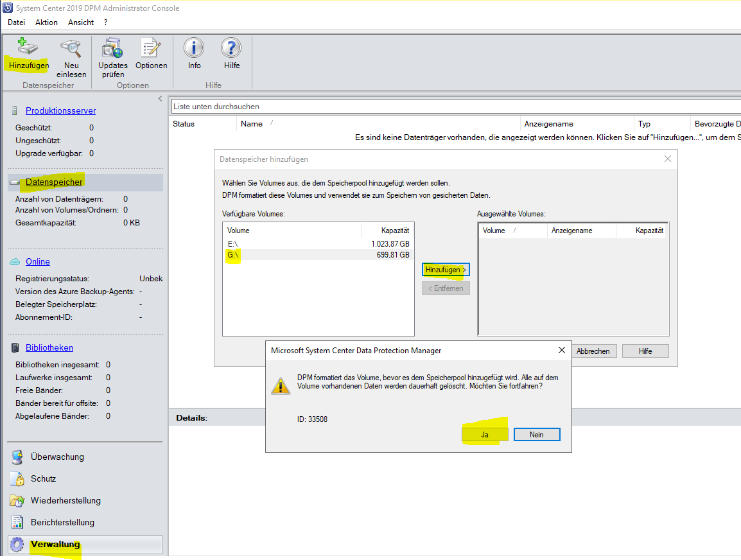
Task: Click the Schutz padlock icon
Action: [18, 478]
